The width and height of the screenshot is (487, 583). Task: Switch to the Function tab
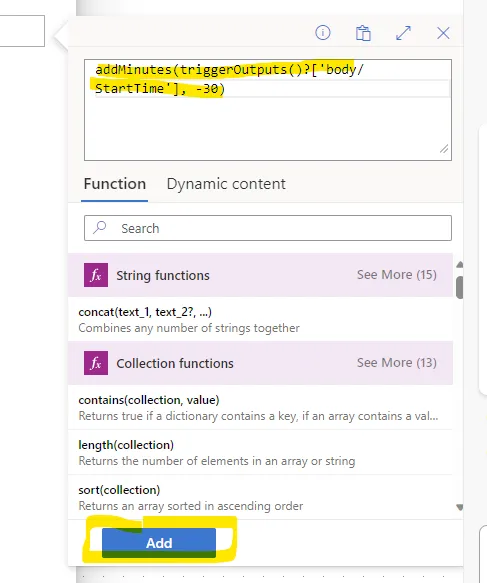click(115, 184)
